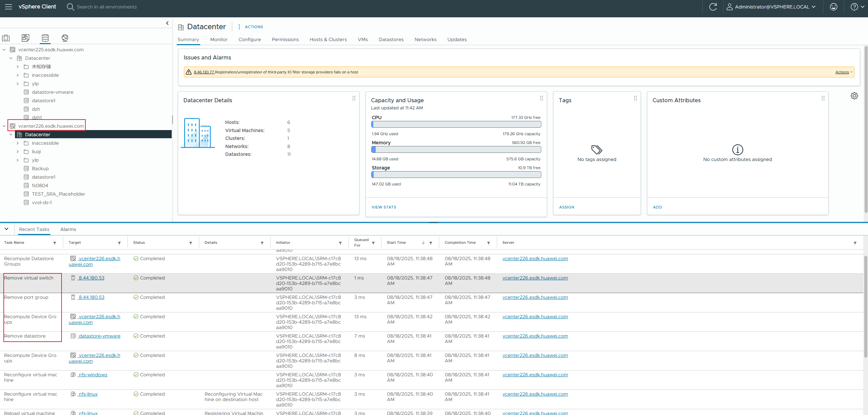Switch to Storage inventory view icon
This screenshot has height=415, width=868.
coord(45,38)
